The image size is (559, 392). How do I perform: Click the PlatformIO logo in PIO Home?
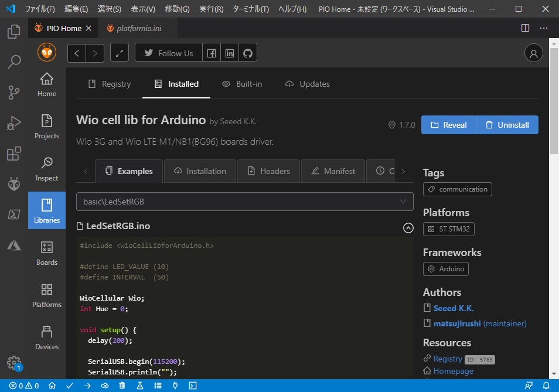(x=47, y=52)
